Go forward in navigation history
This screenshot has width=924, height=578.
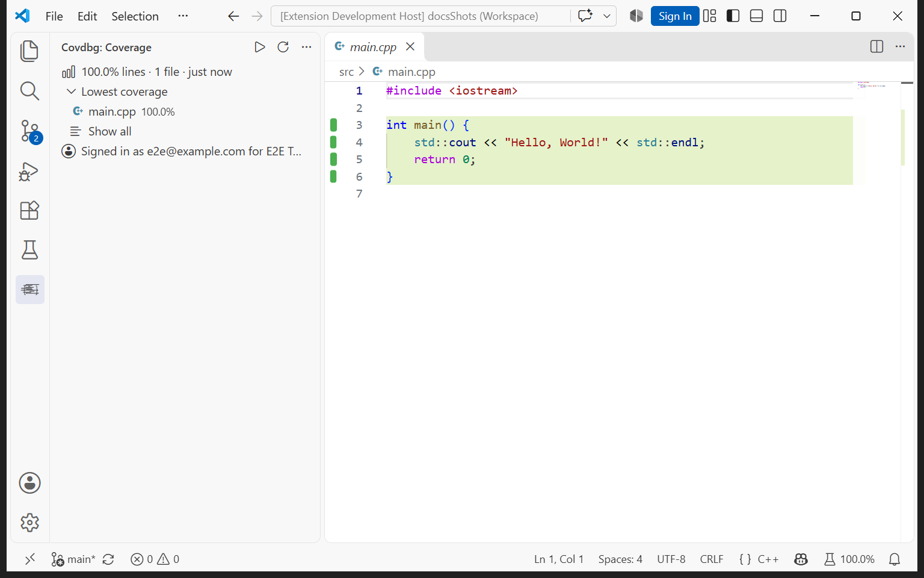coord(257,16)
